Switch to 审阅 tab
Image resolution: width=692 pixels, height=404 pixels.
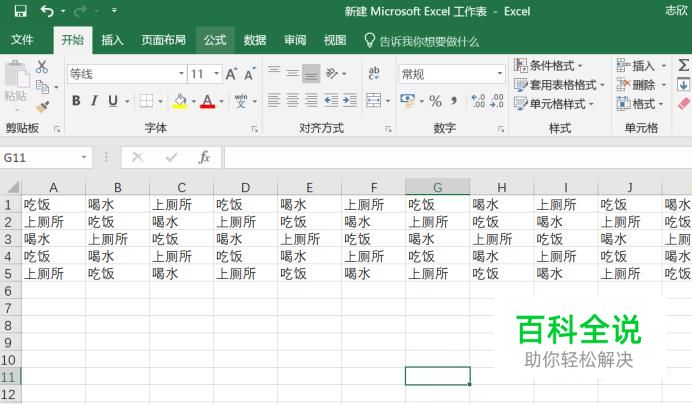(295, 40)
